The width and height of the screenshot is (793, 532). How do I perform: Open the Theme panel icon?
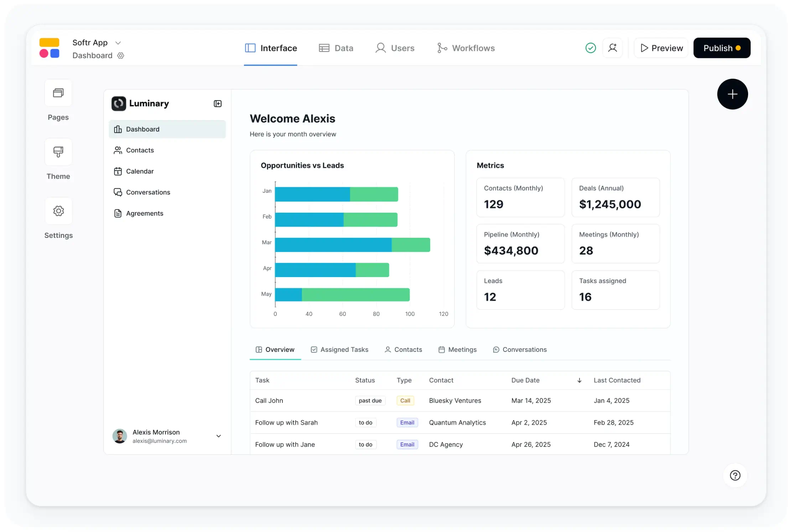click(58, 152)
